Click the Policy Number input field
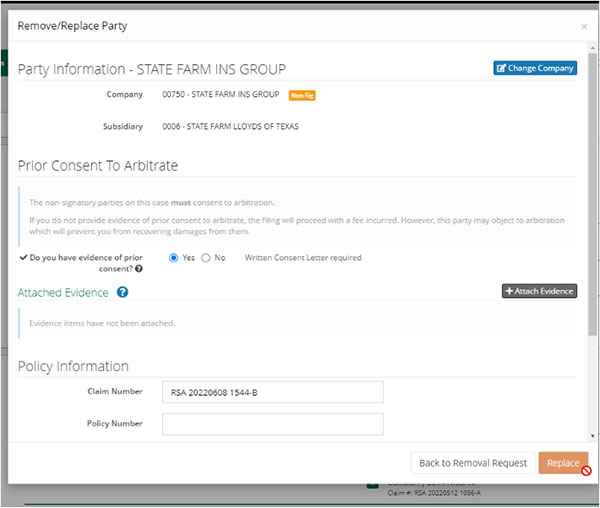 tap(273, 424)
